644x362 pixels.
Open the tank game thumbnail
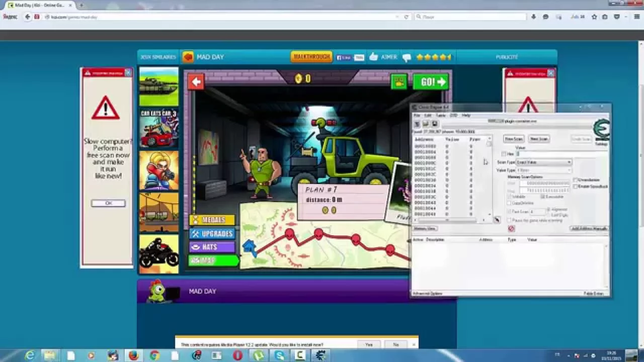(x=159, y=86)
